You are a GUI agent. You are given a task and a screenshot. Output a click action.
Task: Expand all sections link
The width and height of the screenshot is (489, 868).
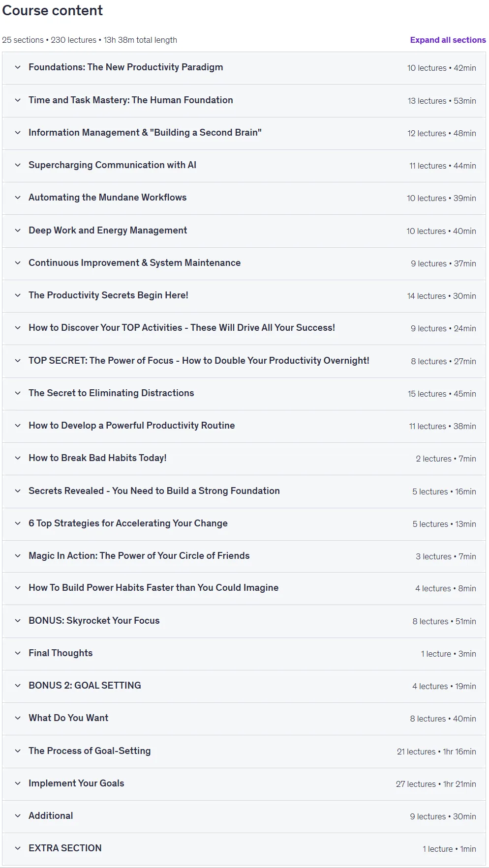tap(448, 40)
